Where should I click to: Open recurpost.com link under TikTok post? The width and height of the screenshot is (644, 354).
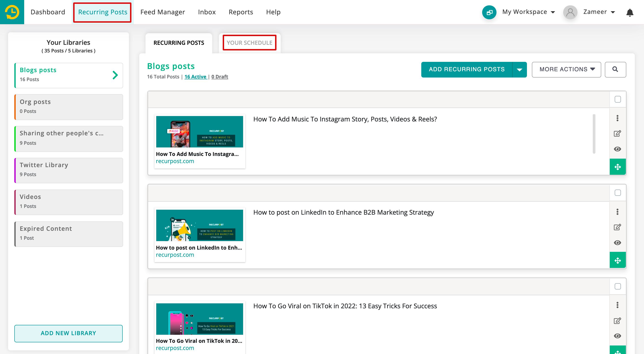click(175, 348)
